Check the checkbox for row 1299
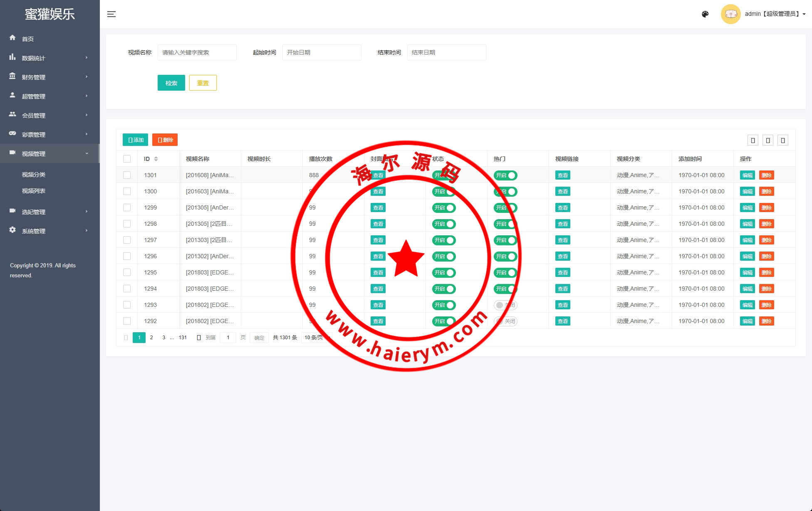Image resolution: width=812 pixels, height=511 pixels. click(x=127, y=207)
